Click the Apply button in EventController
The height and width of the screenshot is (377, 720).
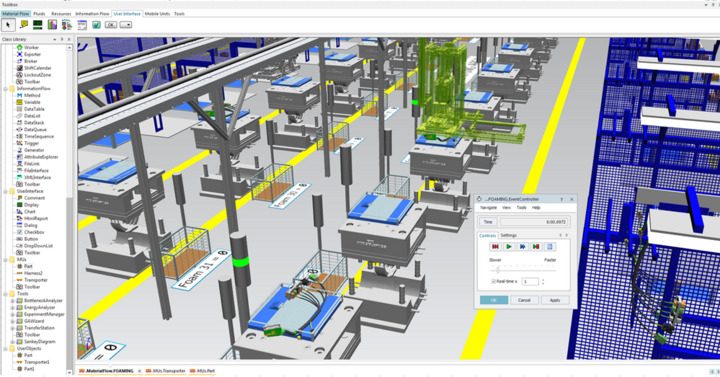[555, 300]
